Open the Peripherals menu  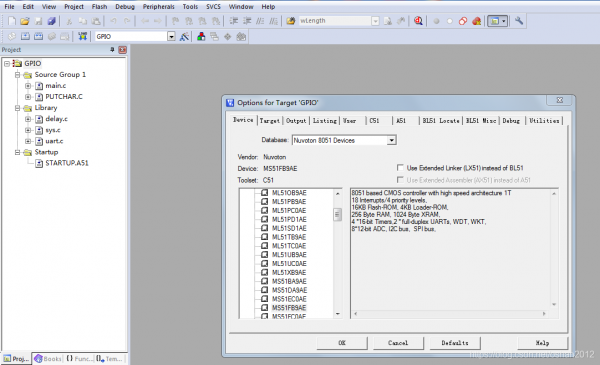coord(158,7)
